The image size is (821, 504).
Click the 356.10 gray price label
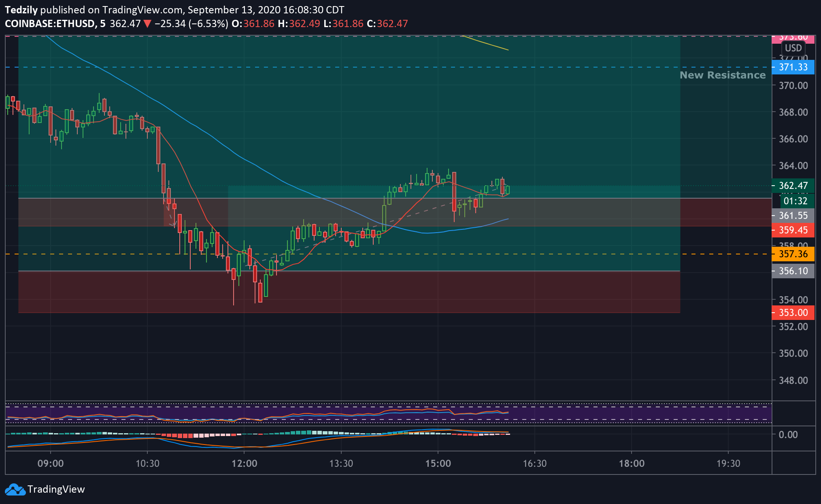(793, 271)
